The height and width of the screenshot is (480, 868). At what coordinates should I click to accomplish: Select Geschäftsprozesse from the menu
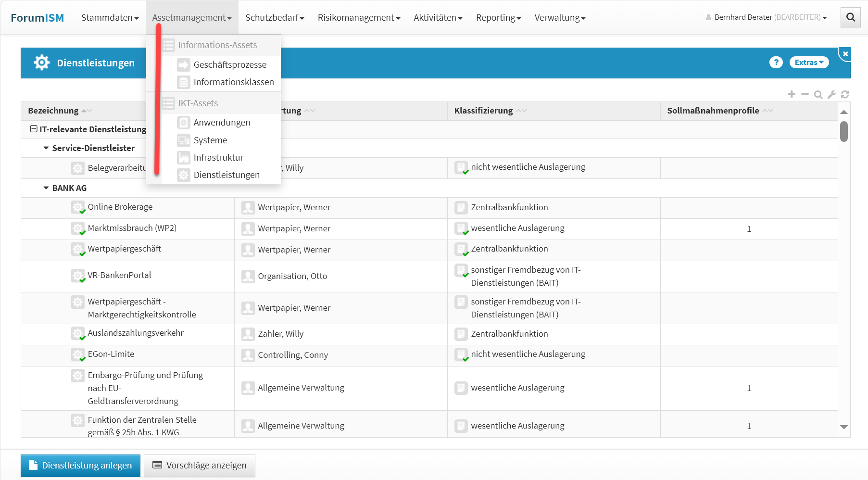tap(229, 64)
